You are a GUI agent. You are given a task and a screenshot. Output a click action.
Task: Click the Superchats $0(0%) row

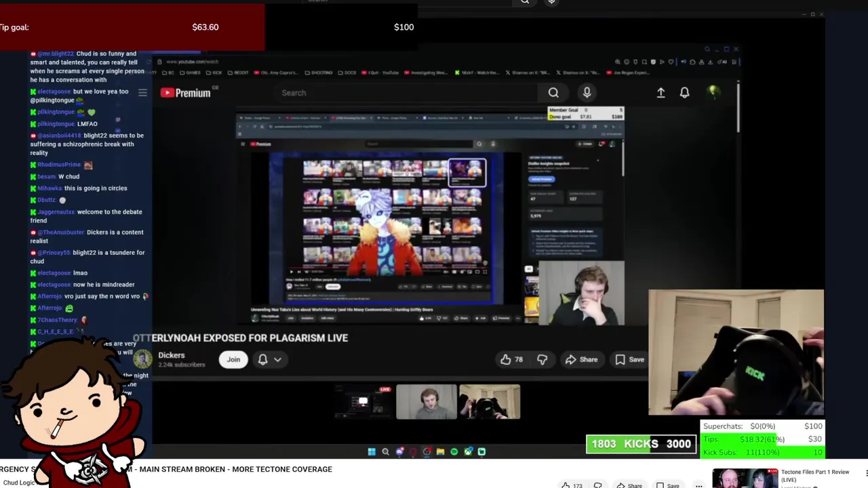pyautogui.click(x=763, y=426)
